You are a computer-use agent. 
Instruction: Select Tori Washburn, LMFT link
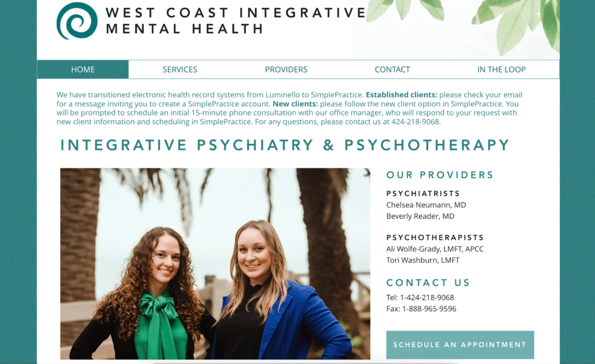click(x=423, y=260)
